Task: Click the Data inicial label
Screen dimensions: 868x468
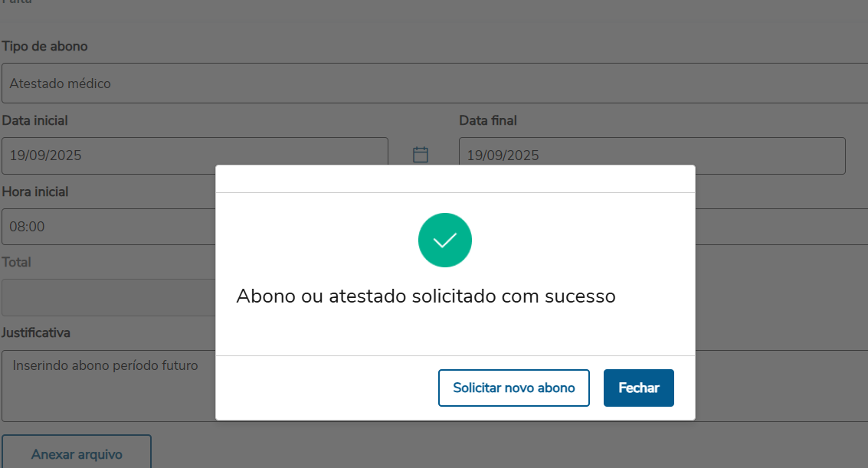Action: coord(35,120)
